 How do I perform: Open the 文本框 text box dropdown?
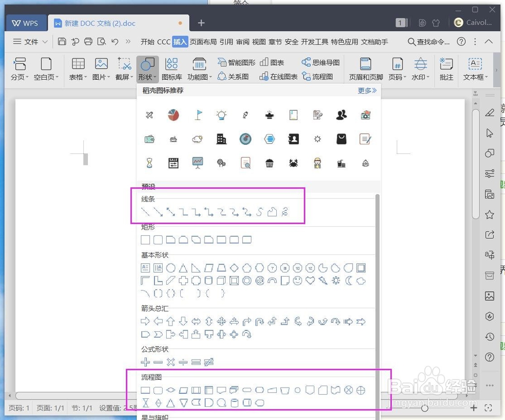tap(475, 69)
